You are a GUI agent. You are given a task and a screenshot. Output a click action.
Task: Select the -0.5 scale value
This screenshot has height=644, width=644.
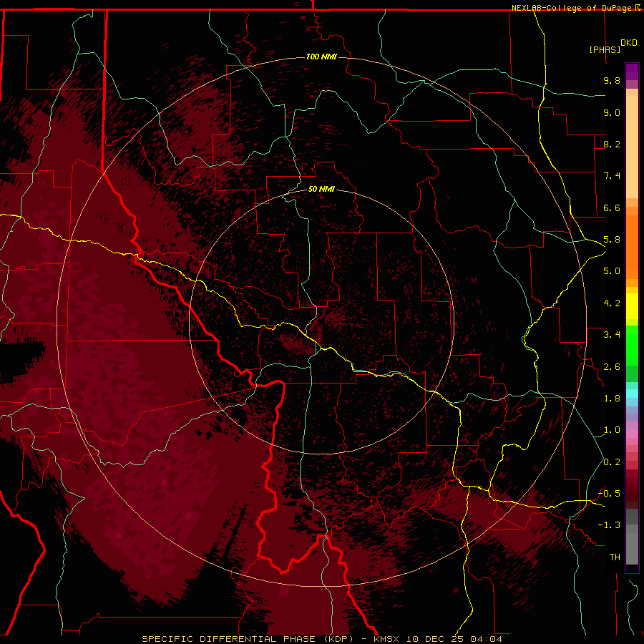pos(609,494)
